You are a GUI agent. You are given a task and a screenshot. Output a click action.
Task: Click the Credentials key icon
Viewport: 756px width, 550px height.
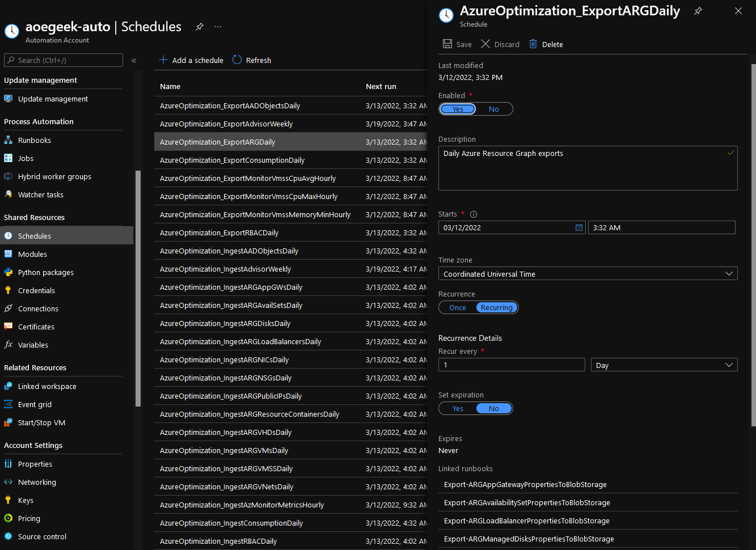(9, 290)
